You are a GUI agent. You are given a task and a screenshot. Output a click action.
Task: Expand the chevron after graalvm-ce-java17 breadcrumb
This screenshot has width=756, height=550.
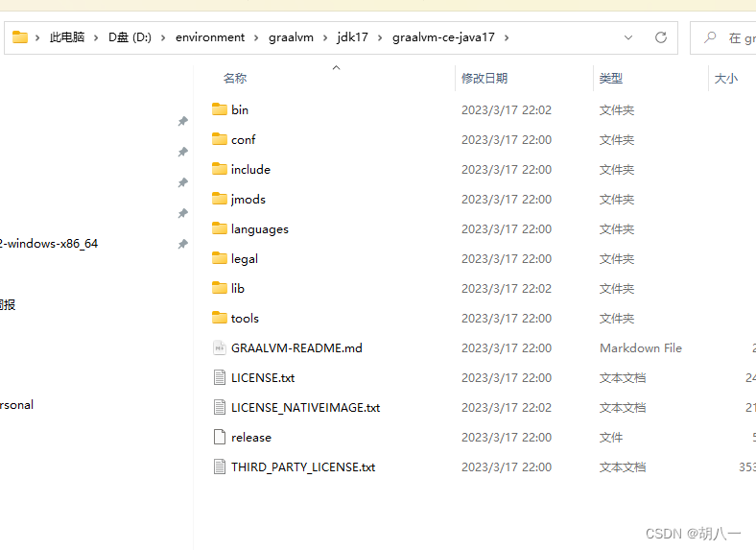click(507, 37)
